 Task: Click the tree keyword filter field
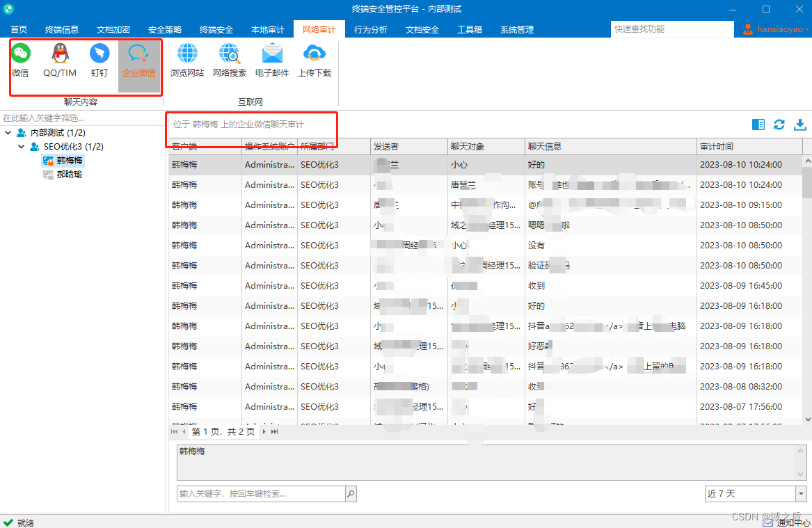click(x=82, y=118)
